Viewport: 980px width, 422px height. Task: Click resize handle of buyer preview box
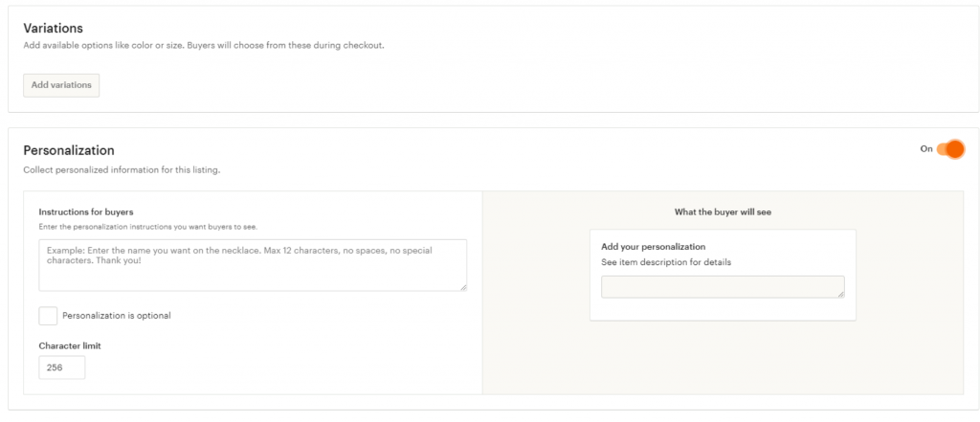841,295
